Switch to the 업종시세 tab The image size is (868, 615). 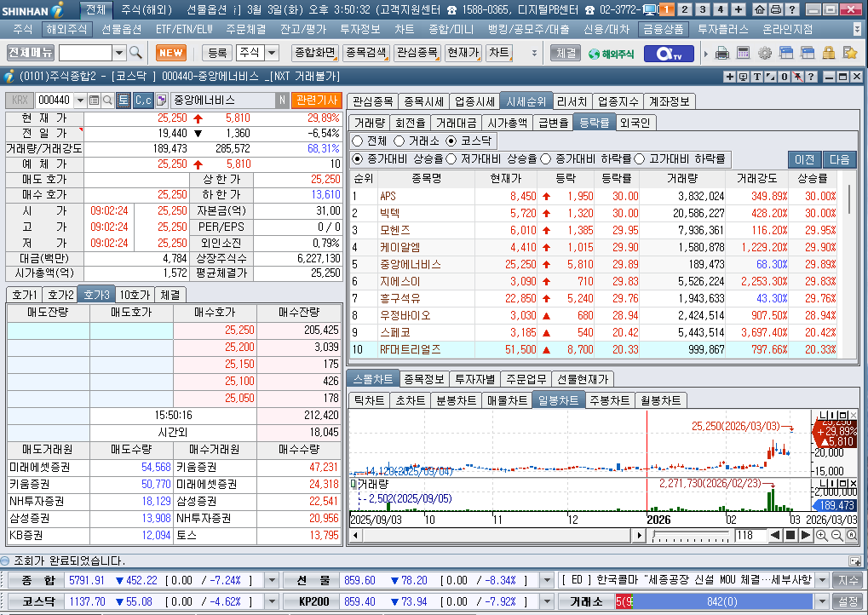(474, 101)
